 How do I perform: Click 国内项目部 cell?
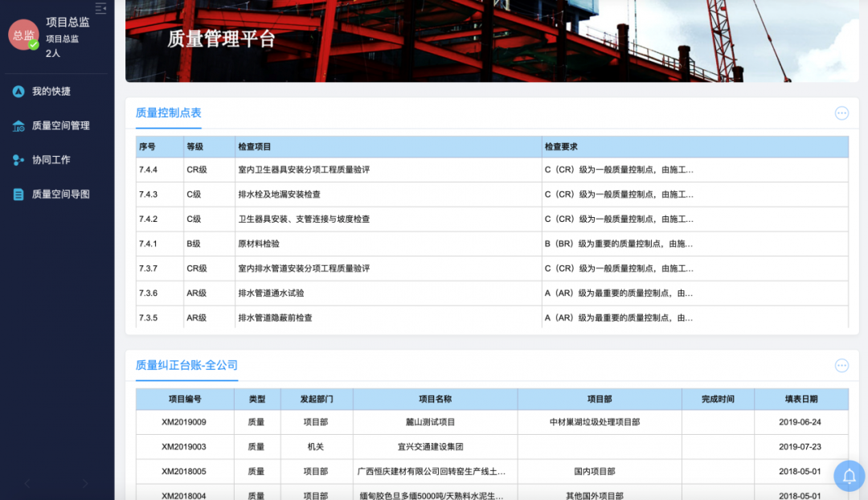[595, 472]
